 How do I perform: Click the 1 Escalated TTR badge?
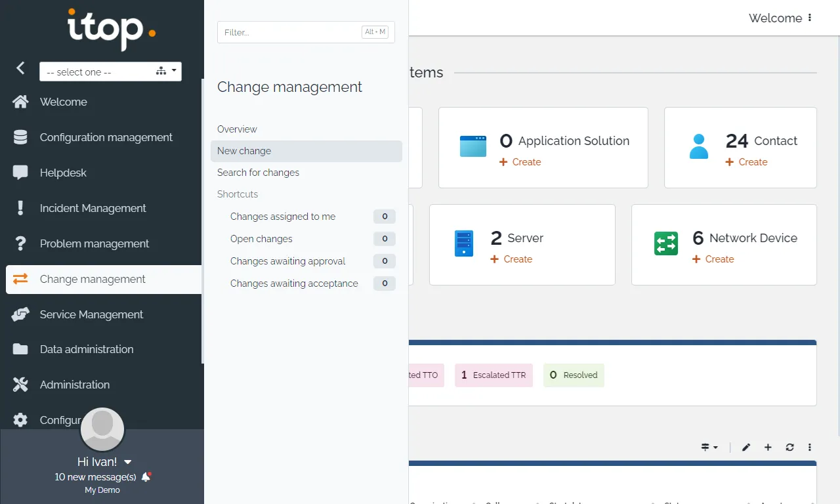493,375
